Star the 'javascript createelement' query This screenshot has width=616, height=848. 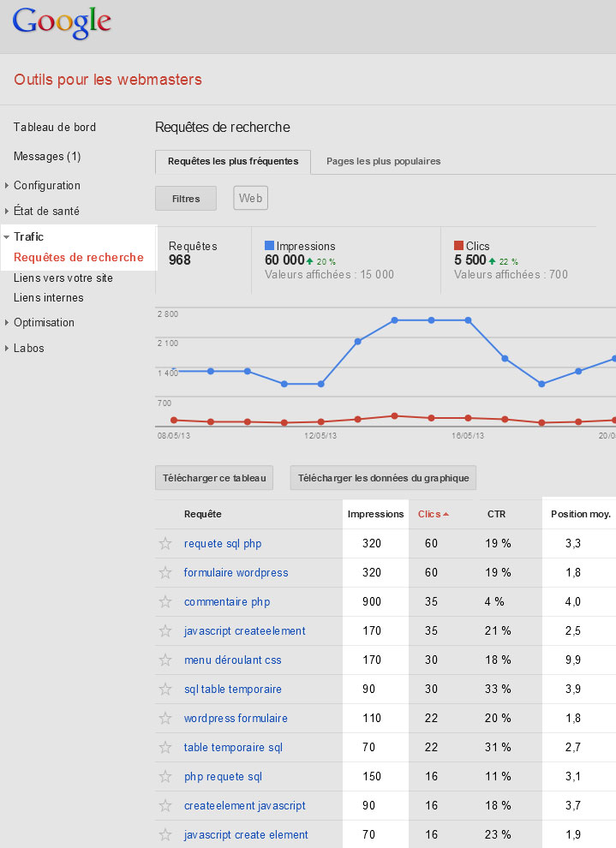(x=165, y=631)
